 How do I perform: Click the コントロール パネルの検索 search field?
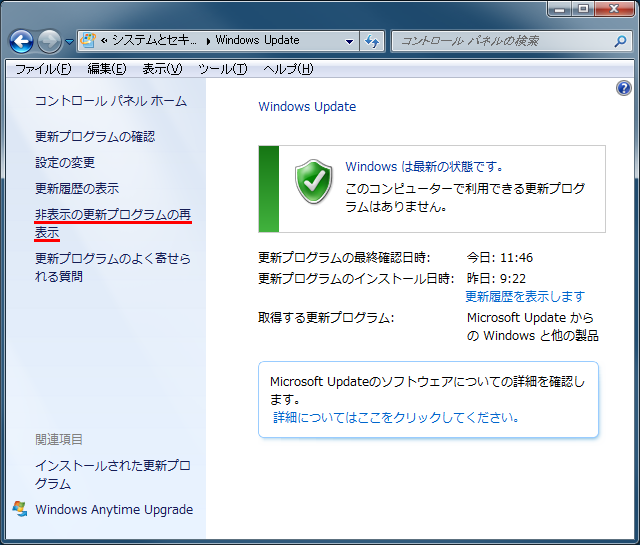click(500, 41)
